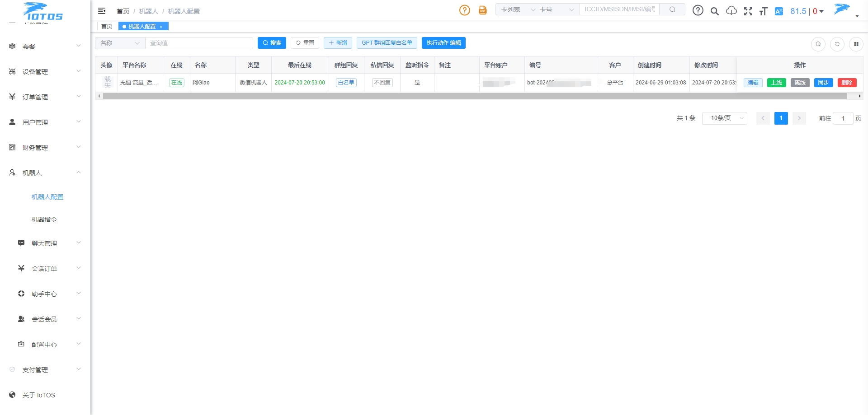The image size is (868, 415).
Task: Expand the 配置中心 submenu
Action: tap(45, 344)
